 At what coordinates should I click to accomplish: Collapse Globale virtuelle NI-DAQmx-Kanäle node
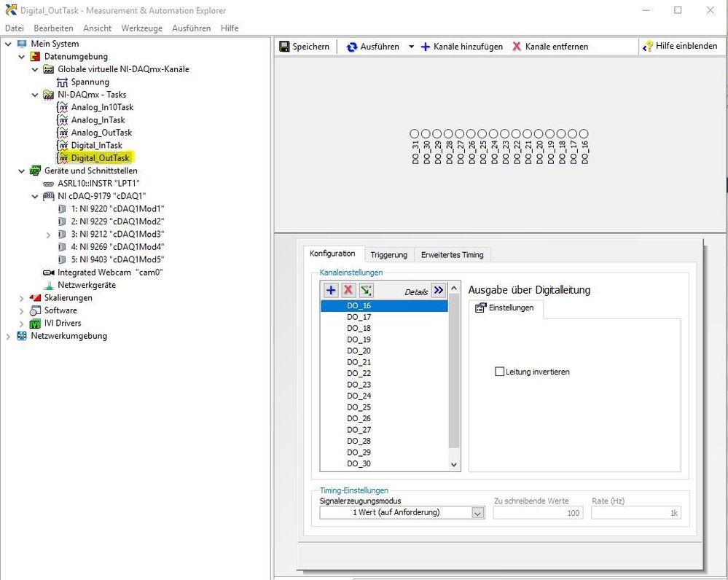click(x=35, y=69)
